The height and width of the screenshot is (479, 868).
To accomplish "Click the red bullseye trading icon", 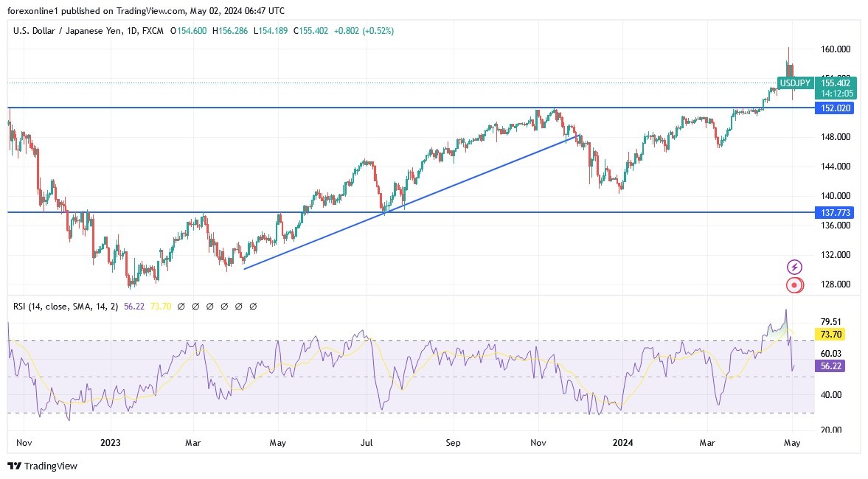I will point(794,284).
